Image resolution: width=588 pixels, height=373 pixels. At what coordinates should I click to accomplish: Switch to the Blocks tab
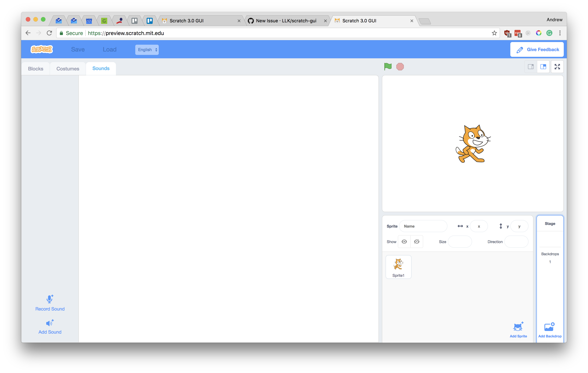(36, 69)
